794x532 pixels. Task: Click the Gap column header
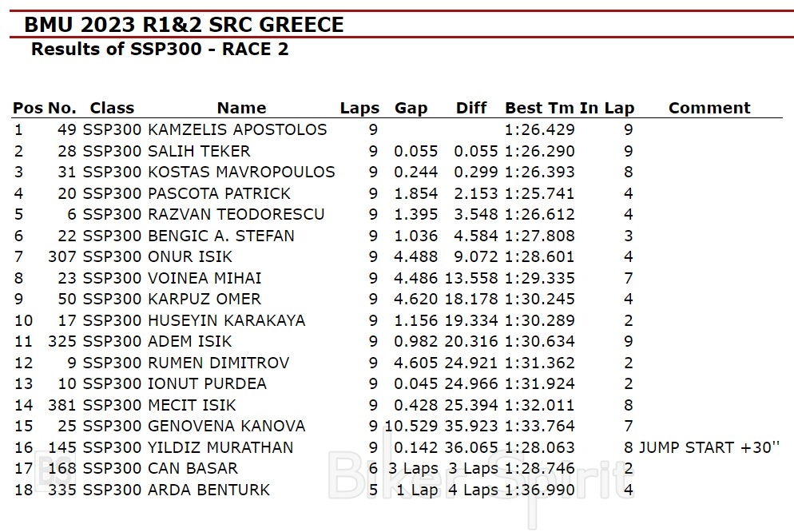(x=411, y=109)
